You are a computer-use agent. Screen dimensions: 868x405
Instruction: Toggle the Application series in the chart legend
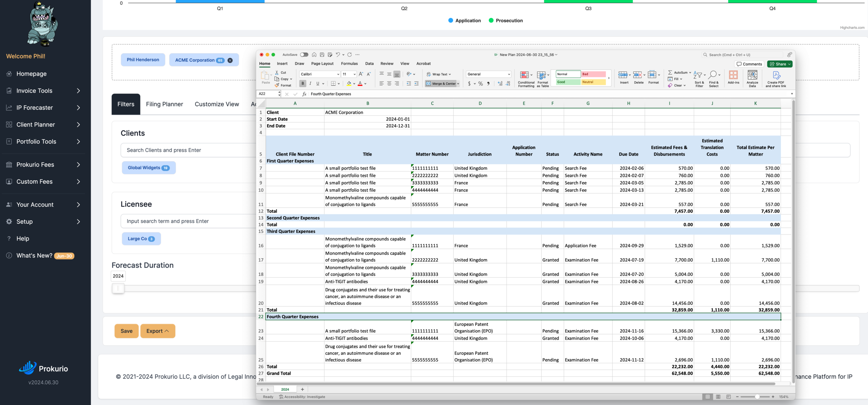coord(465,21)
